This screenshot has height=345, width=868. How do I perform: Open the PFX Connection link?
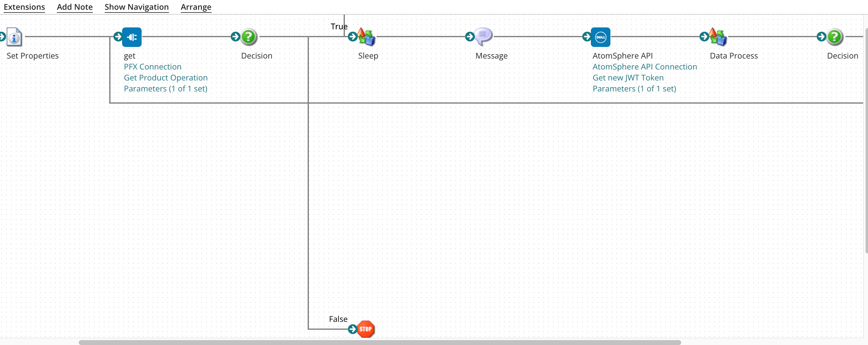[153, 67]
